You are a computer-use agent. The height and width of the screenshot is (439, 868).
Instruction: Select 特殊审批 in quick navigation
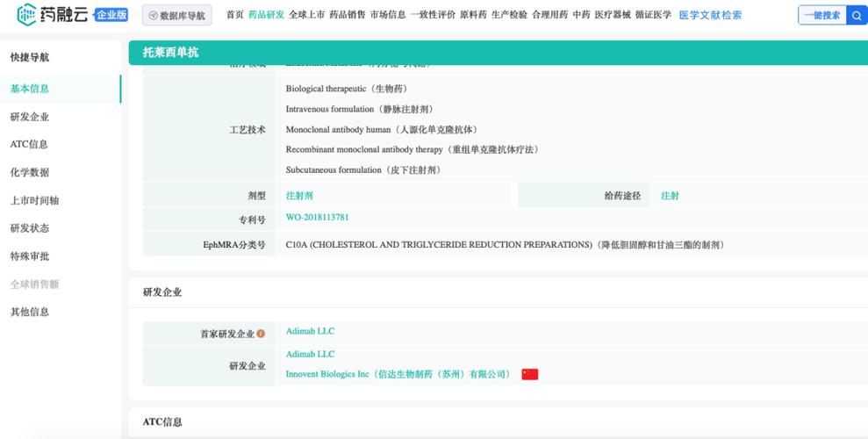click(x=30, y=256)
